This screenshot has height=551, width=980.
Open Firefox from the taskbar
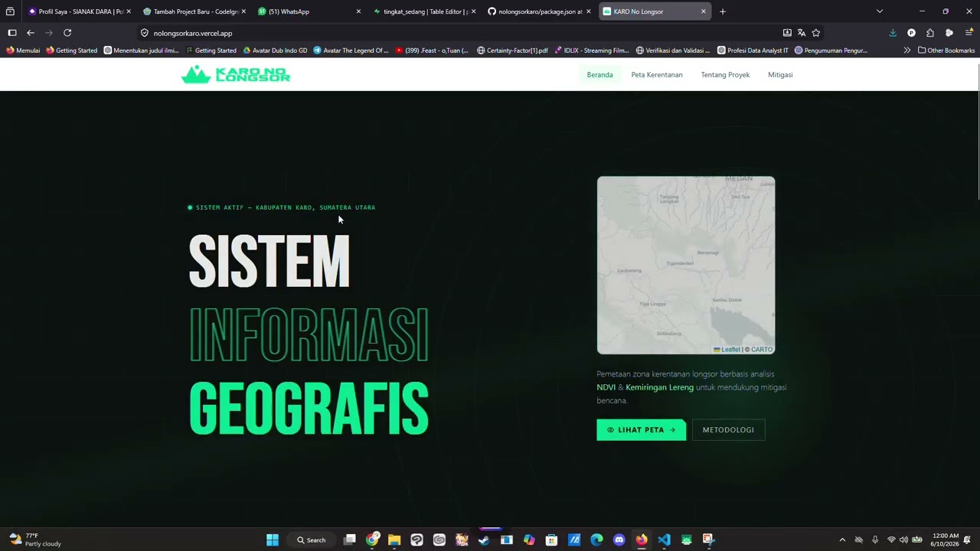[x=642, y=540]
